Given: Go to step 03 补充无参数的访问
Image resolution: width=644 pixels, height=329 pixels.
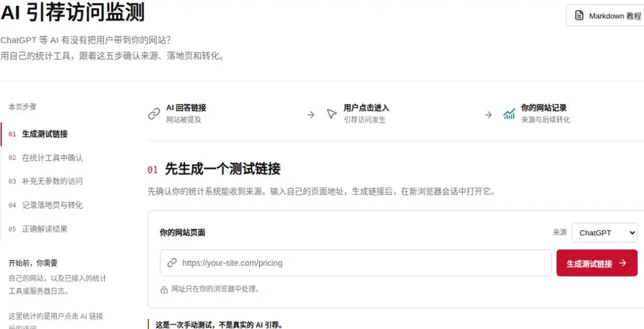Looking at the screenshot, I should point(45,182).
